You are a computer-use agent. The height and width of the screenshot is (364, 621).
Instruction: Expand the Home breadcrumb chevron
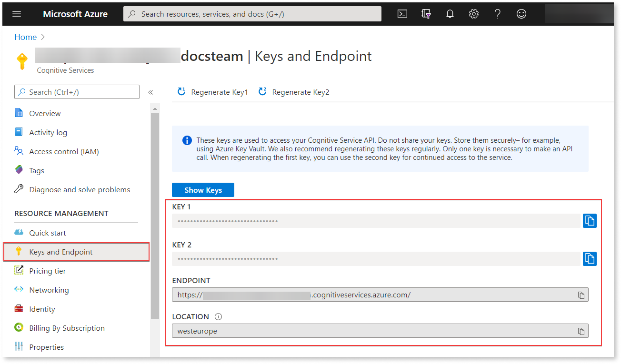[x=42, y=37]
